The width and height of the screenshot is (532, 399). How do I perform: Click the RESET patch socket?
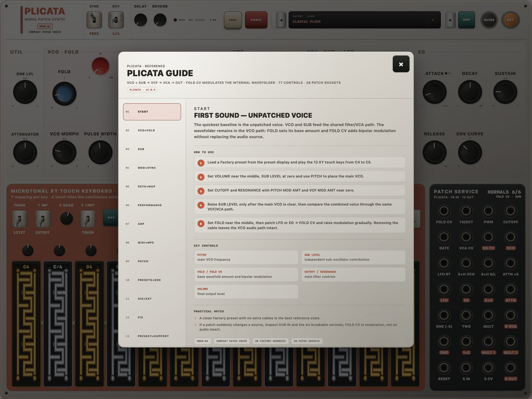[444, 368]
